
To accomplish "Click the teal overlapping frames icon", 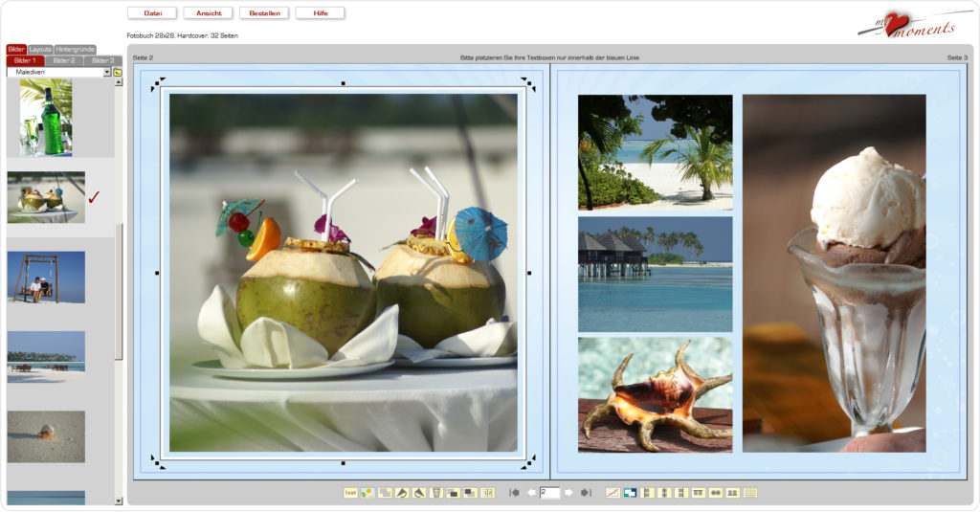I will pos(630,493).
